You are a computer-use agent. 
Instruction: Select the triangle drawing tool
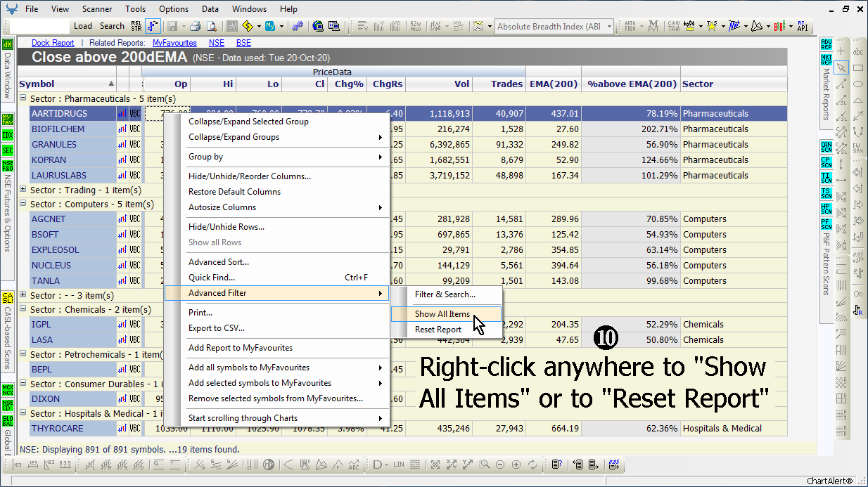pos(858,100)
